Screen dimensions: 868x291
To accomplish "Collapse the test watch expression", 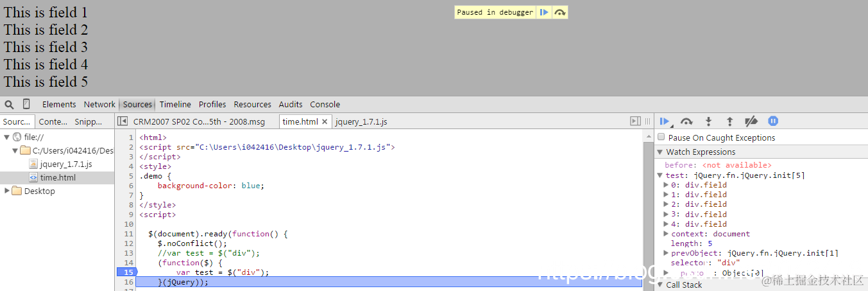I will click(660, 175).
